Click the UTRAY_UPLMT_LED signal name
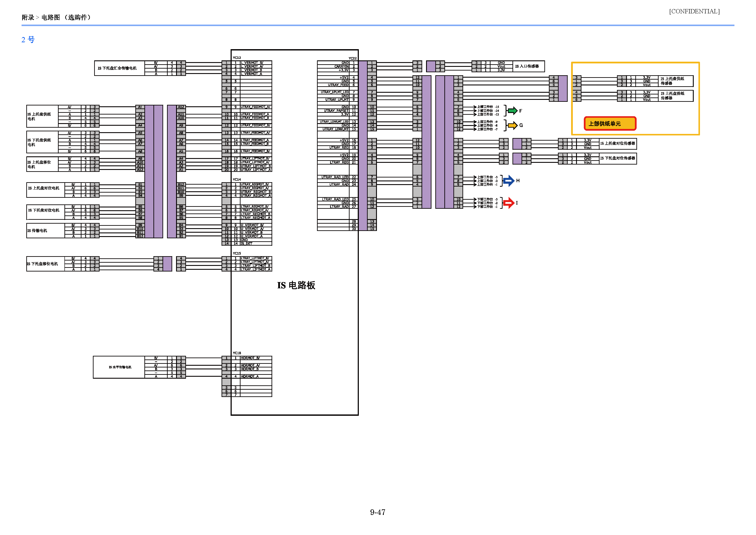This screenshot has height=535, width=756. point(334,92)
